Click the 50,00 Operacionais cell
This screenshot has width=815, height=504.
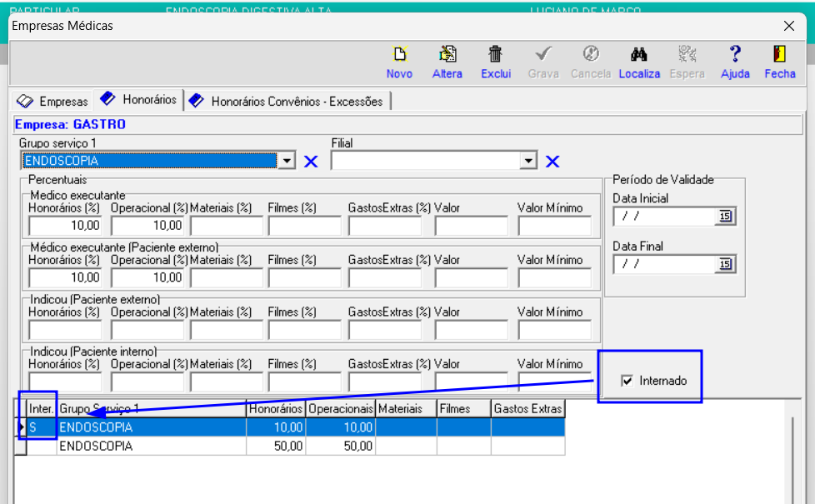click(341, 446)
